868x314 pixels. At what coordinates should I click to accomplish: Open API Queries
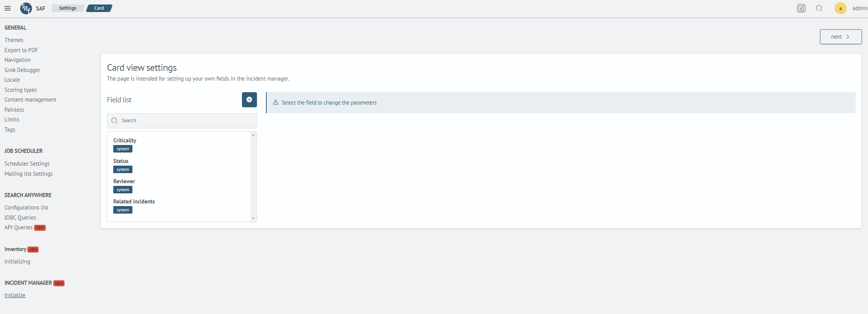coord(18,227)
